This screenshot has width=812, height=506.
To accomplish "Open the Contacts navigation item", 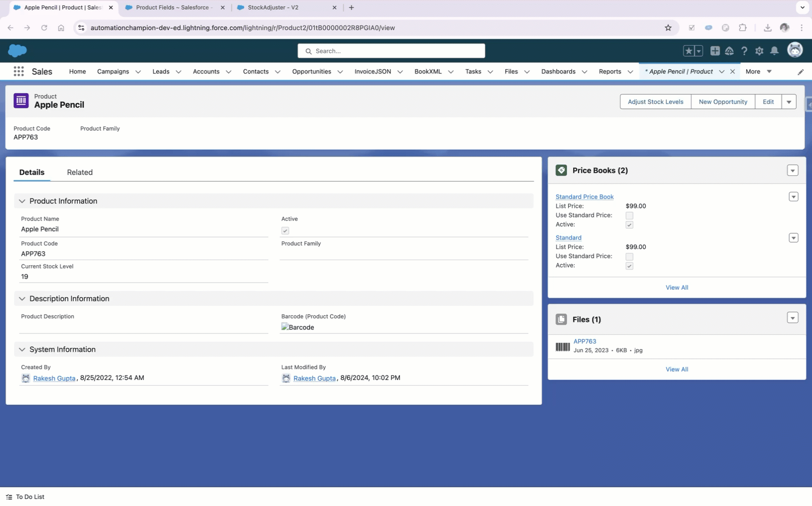I will tap(256, 71).
